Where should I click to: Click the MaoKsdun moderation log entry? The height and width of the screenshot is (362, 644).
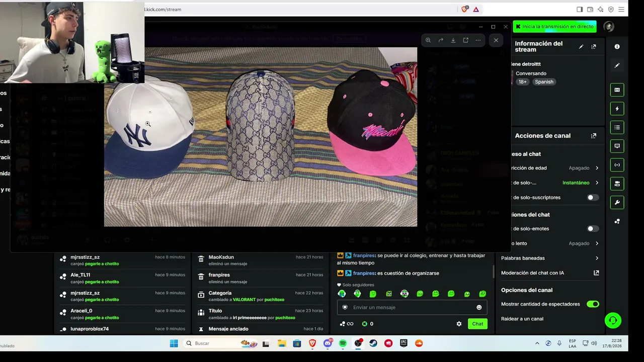(260, 260)
